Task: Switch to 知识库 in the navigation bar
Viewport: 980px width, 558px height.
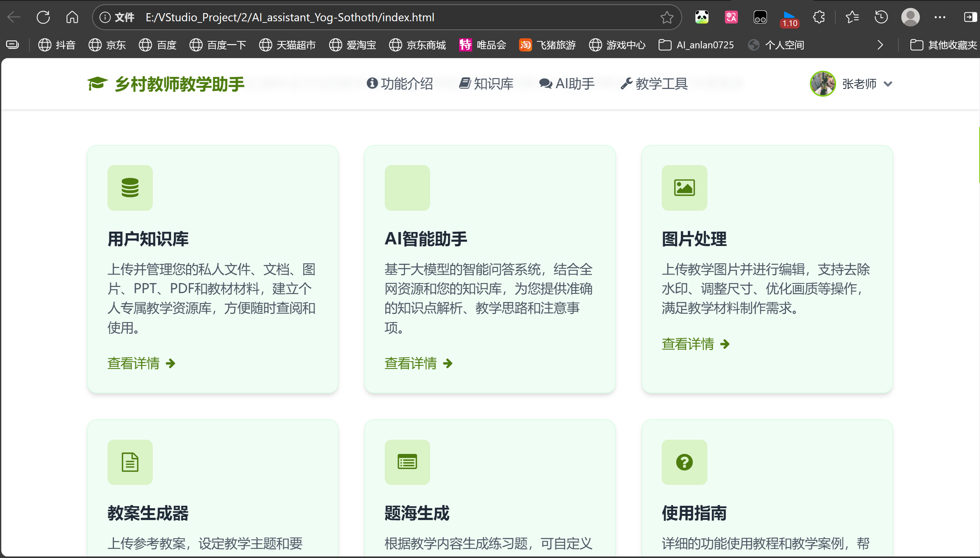Action: click(x=487, y=84)
